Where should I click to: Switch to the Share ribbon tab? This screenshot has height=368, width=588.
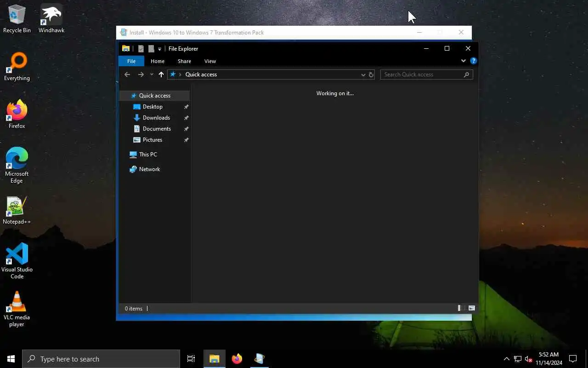[x=184, y=61]
